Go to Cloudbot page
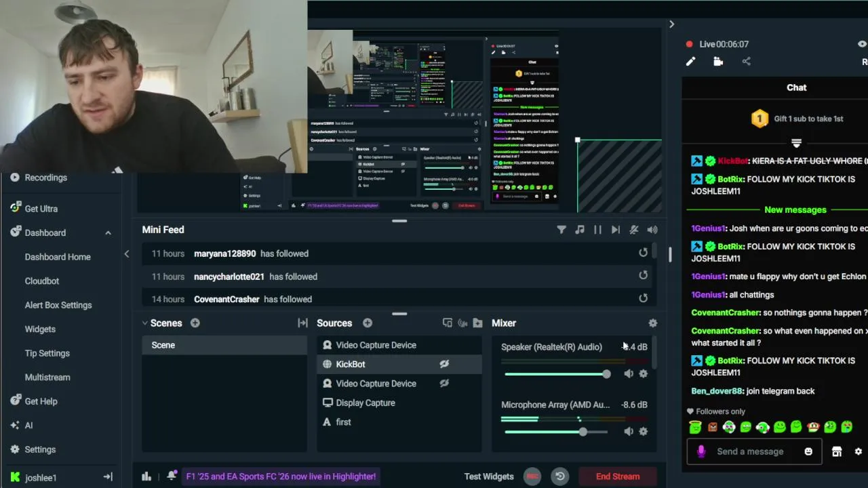This screenshot has height=488, width=868. coord(42,281)
